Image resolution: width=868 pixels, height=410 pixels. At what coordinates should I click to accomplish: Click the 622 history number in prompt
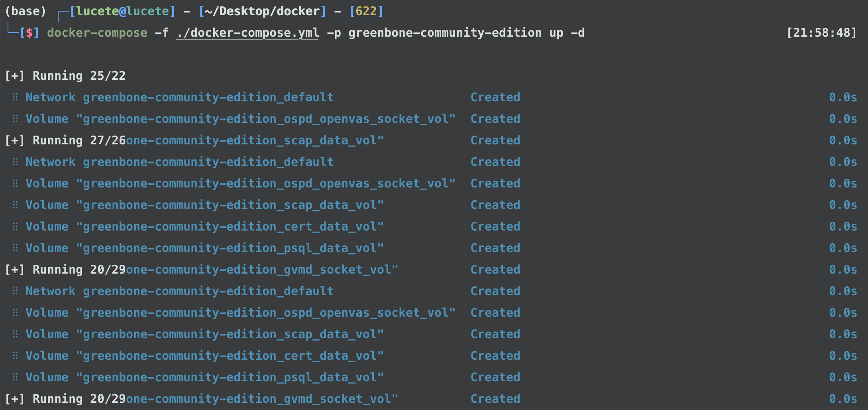366,11
